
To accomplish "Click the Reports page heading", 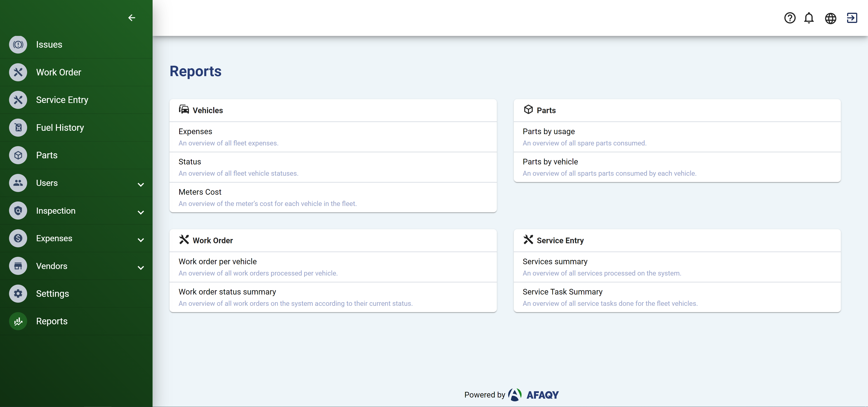I will 196,71.
